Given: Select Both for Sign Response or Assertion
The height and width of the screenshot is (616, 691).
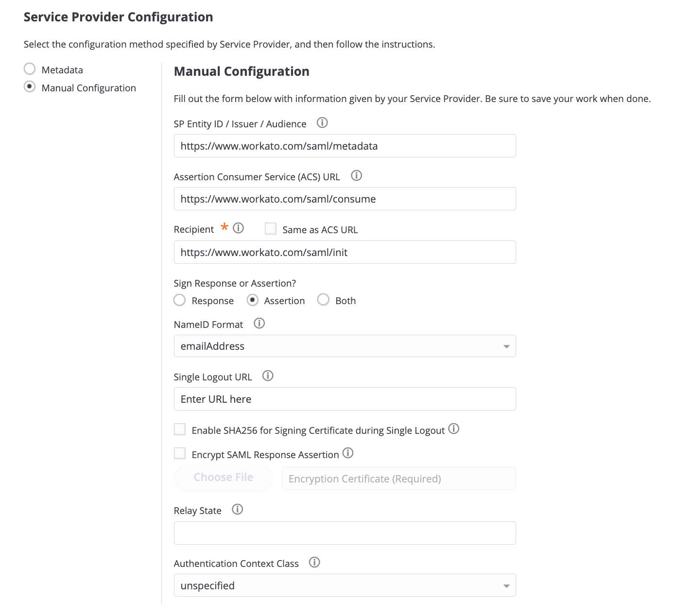Looking at the screenshot, I should [x=323, y=300].
